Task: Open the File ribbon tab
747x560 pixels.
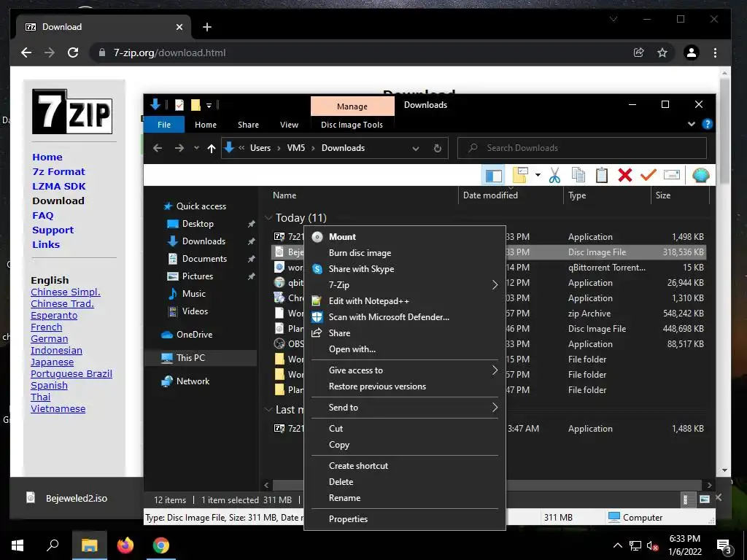Action: (x=164, y=125)
